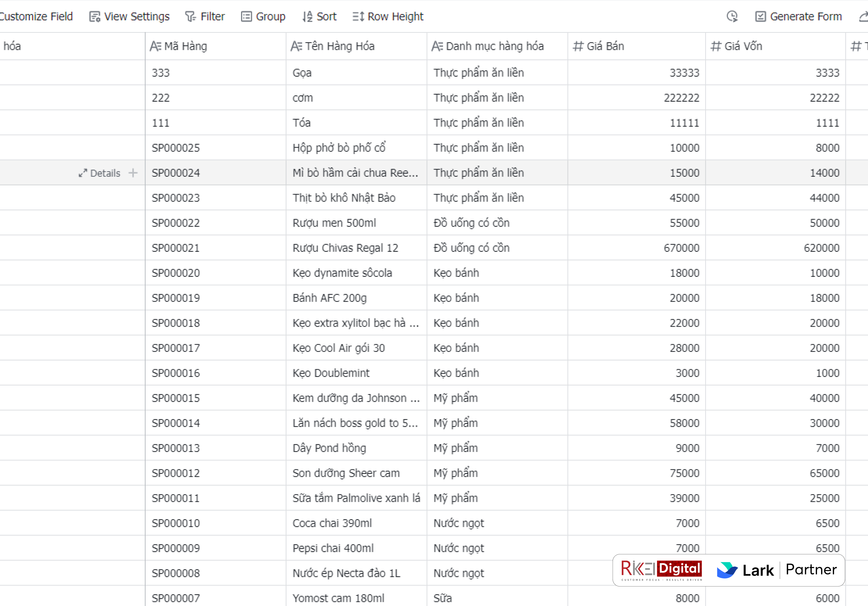
Task: Select the cell containing SP000021
Action: [x=176, y=248]
